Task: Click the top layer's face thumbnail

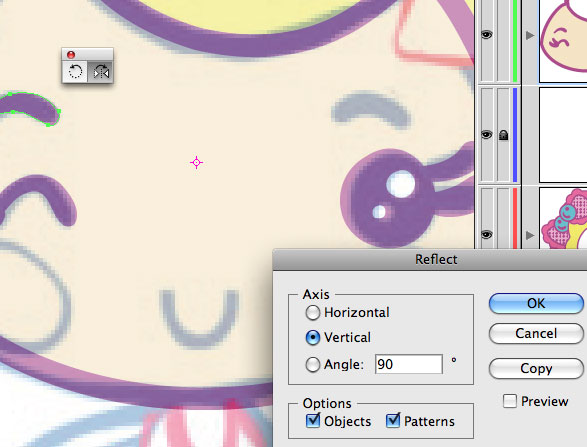Action: point(563,40)
